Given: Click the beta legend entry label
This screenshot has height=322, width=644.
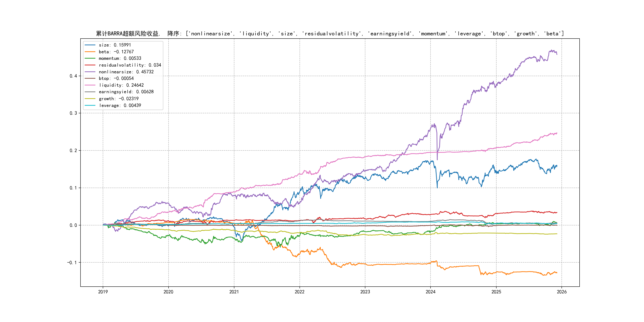Looking at the screenshot, I should [x=116, y=52].
